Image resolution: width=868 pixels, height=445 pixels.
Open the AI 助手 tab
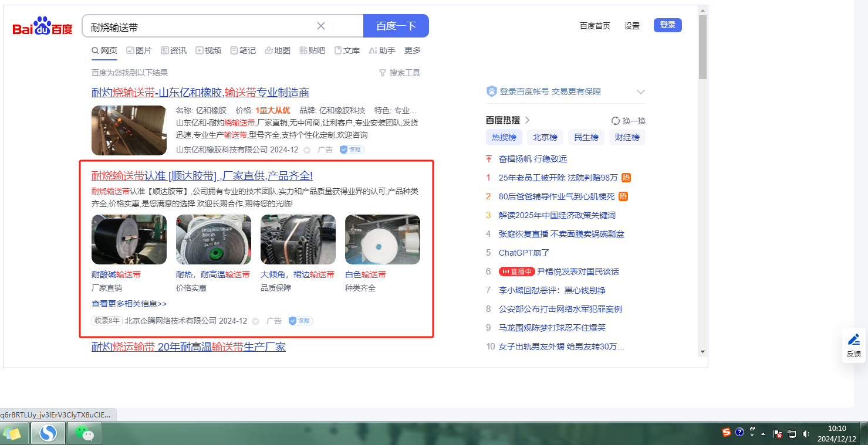point(381,50)
